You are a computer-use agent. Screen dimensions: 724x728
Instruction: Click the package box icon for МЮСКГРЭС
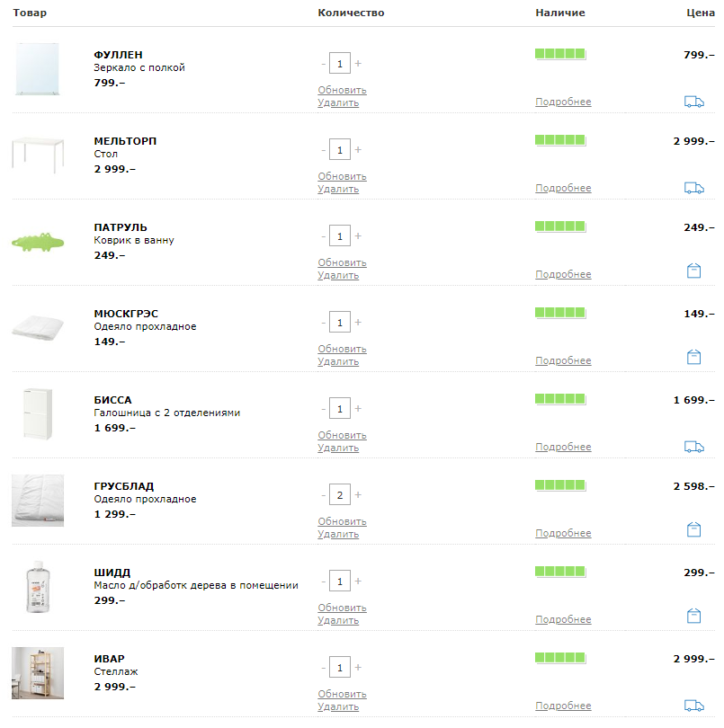(x=693, y=357)
